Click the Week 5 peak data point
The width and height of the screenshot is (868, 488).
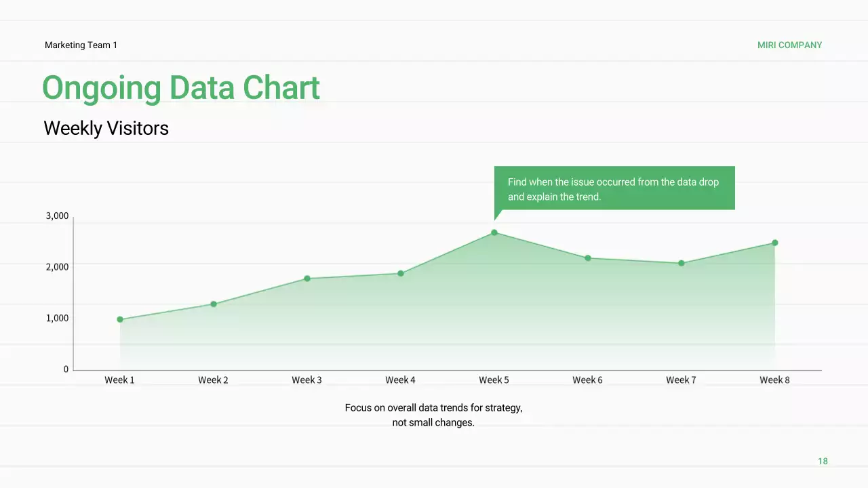494,232
